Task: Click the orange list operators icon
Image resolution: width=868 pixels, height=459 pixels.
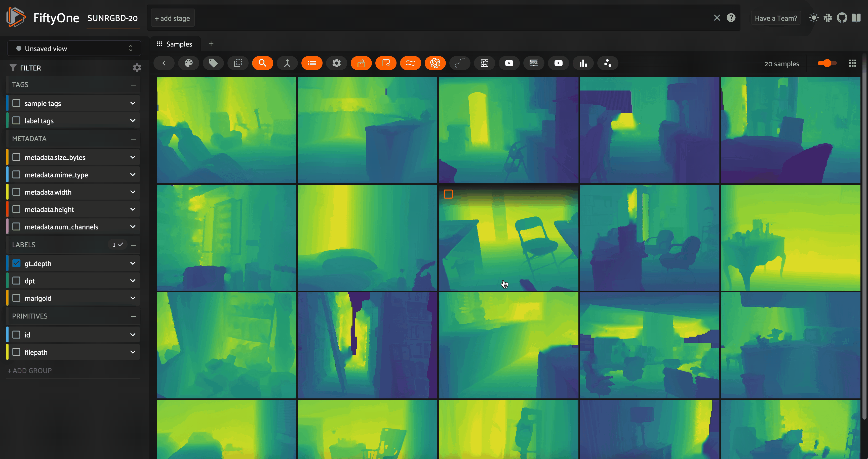Action: click(312, 63)
